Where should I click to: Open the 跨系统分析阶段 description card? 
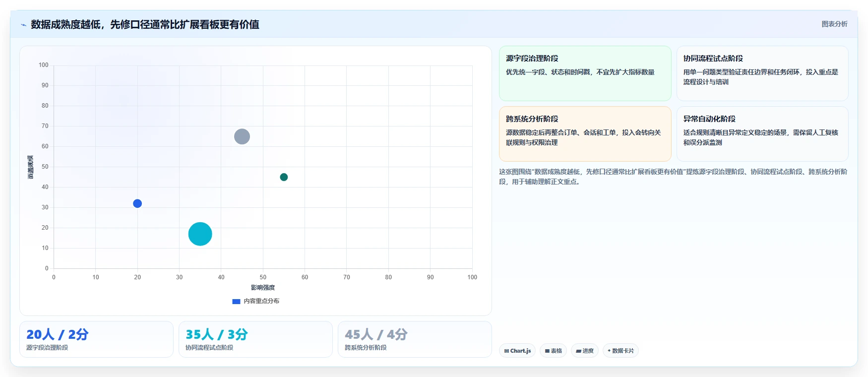[x=585, y=134]
